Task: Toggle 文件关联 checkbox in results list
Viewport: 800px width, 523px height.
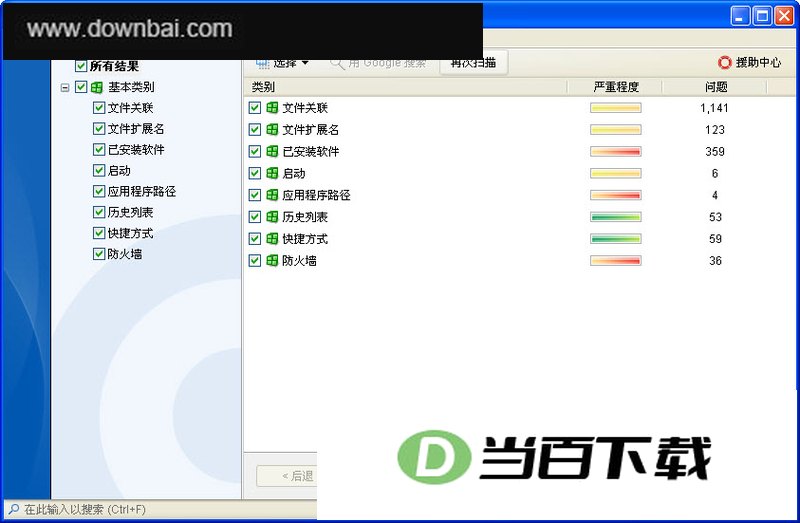Action: (x=255, y=108)
